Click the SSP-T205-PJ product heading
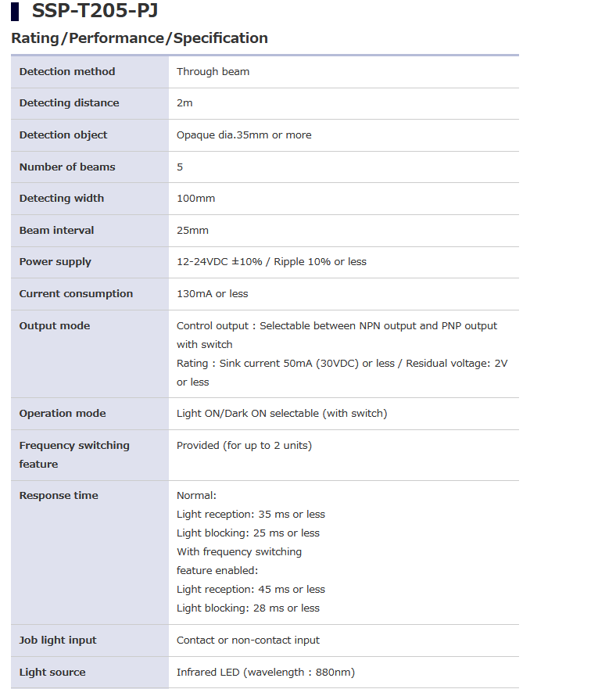 (x=96, y=11)
